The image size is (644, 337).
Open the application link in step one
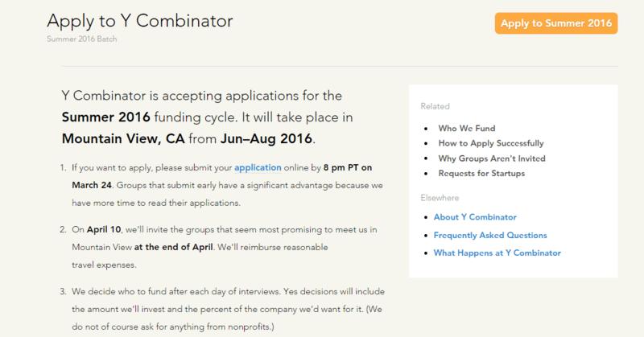[258, 167]
